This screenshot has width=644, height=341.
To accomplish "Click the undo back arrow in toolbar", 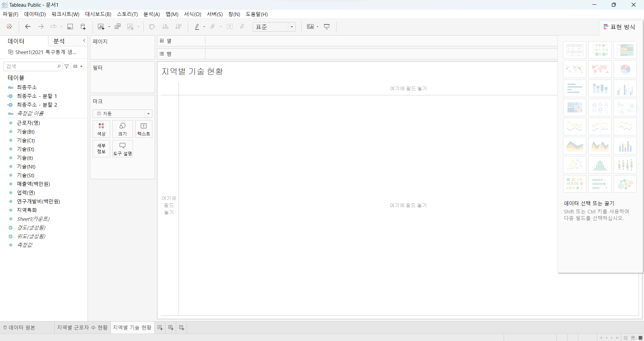I will tap(28, 27).
